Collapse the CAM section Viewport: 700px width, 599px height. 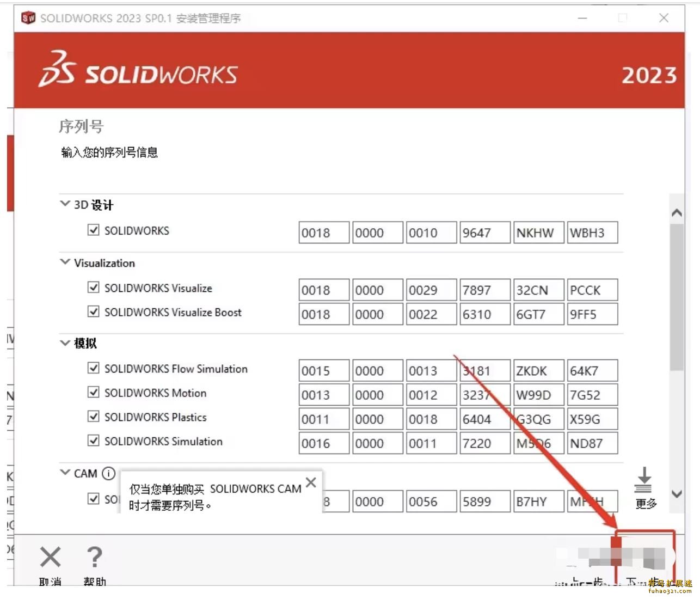pos(65,472)
